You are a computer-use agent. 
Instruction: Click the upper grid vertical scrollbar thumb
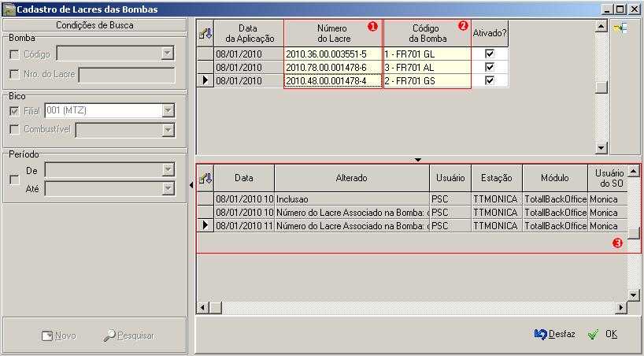click(x=601, y=87)
